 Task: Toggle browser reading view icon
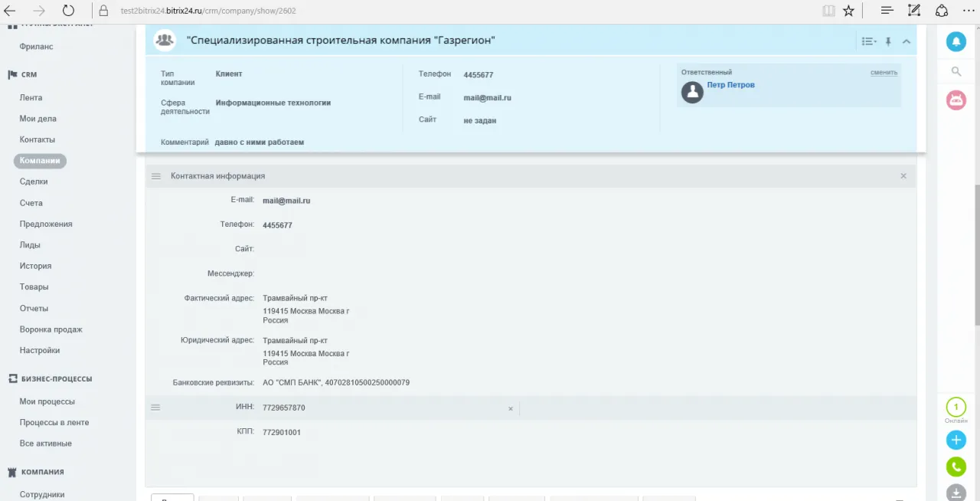pos(828,11)
